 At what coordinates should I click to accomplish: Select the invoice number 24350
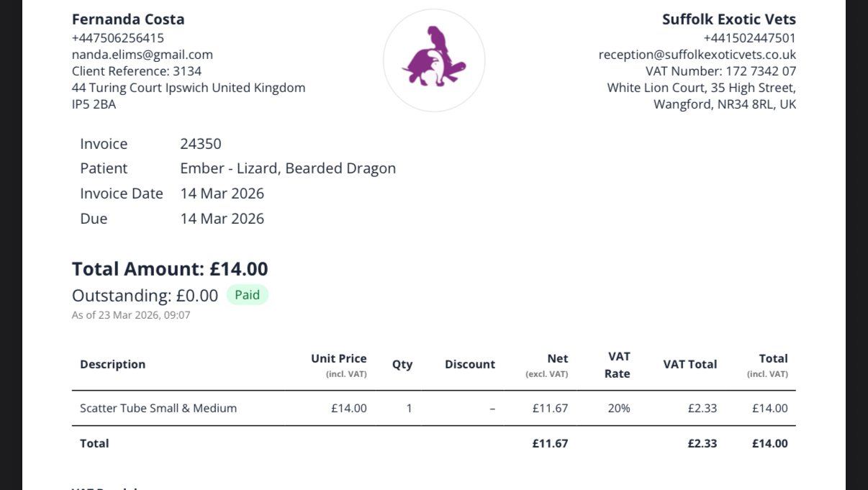[201, 144]
